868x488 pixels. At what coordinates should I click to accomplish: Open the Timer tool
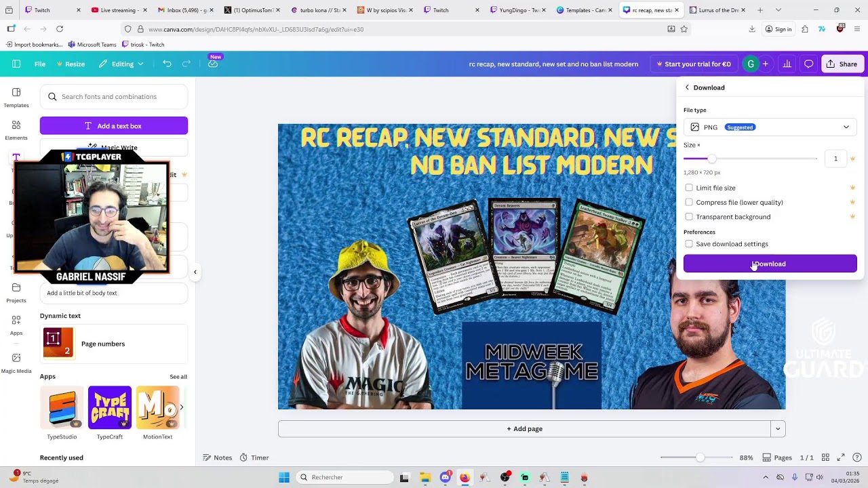coord(254,457)
